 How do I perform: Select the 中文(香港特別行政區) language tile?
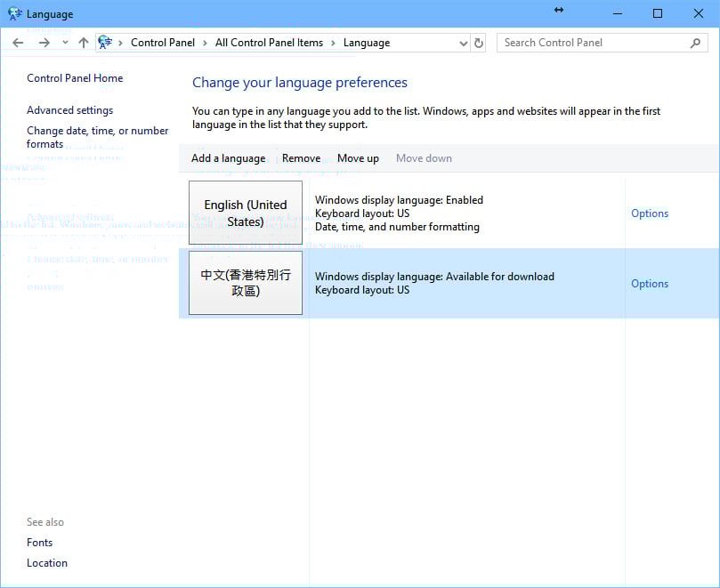pyautogui.click(x=246, y=283)
